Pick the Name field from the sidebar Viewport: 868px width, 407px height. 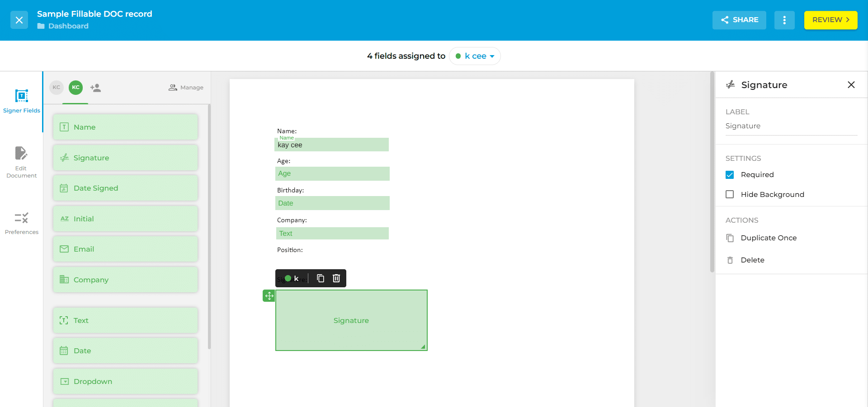pos(125,127)
